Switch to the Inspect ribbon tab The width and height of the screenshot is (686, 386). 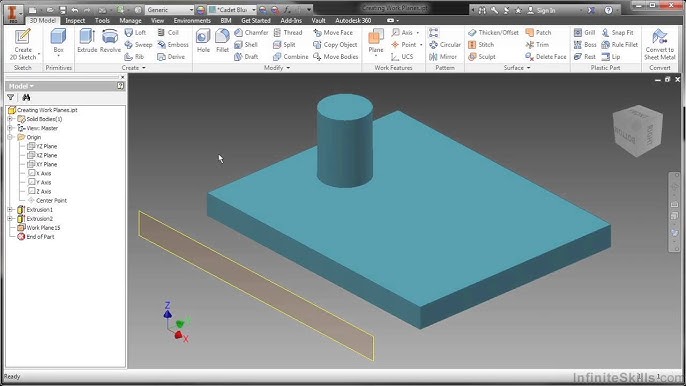pyautogui.click(x=75, y=21)
